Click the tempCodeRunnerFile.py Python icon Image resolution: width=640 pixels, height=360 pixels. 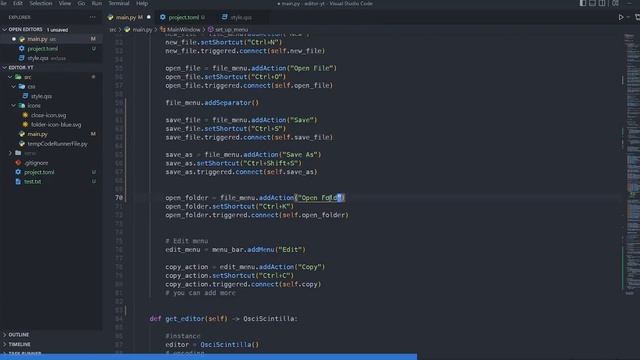(22, 144)
